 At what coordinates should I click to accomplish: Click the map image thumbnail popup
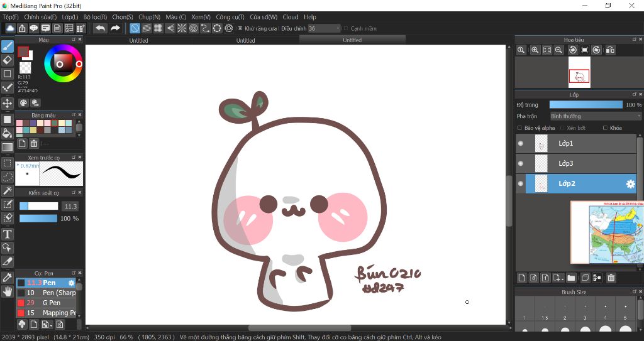607,232
